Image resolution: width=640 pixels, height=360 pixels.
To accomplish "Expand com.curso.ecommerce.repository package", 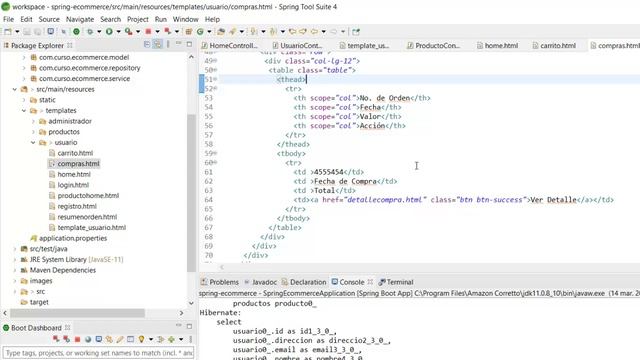I will [x=24, y=68].
